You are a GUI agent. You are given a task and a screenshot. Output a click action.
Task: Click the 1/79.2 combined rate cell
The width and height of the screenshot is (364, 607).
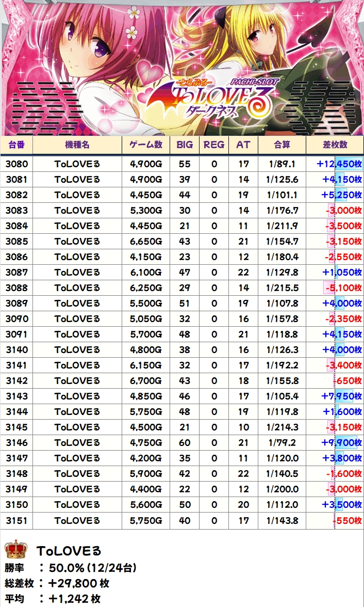tap(282, 443)
